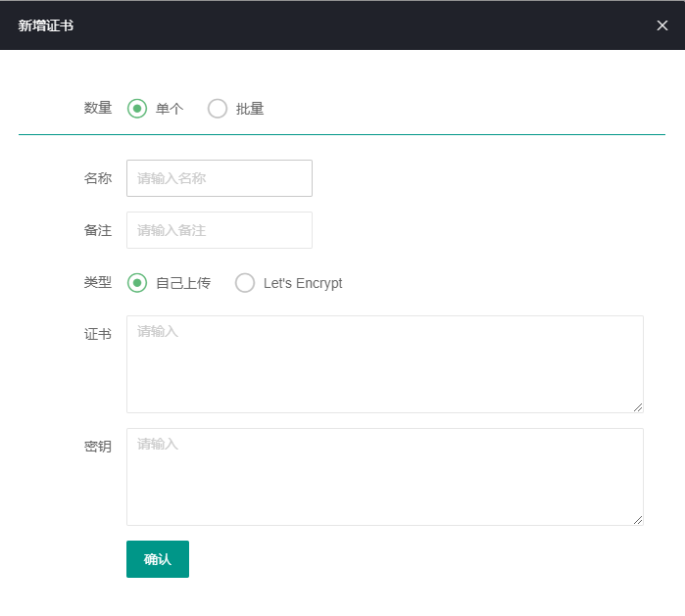Choose the Let's Encrypt radio circle
This screenshot has width=685, height=616.
245,283
